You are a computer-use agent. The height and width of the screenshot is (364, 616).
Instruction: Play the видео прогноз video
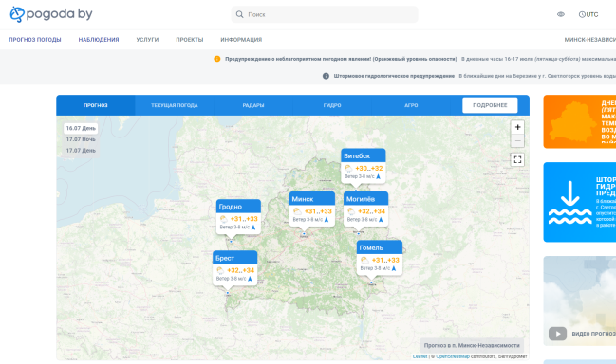(557, 334)
